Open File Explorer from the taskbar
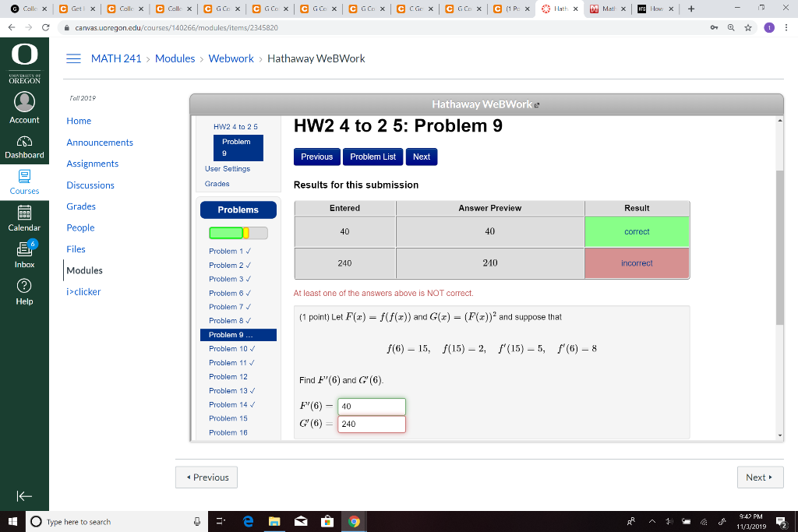This screenshot has height=532, width=798. click(x=274, y=522)
